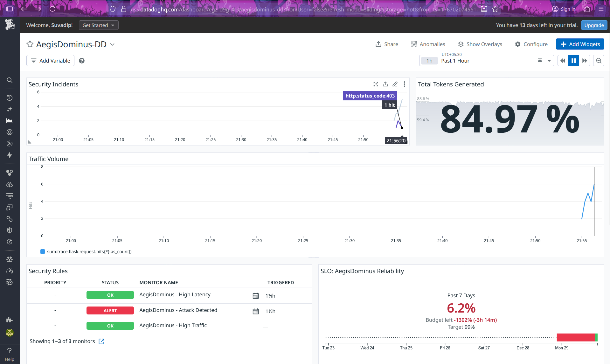
Task: Toggle the browser sidebar panel icon
Action: pyautogui.click(x=10, y=9)
